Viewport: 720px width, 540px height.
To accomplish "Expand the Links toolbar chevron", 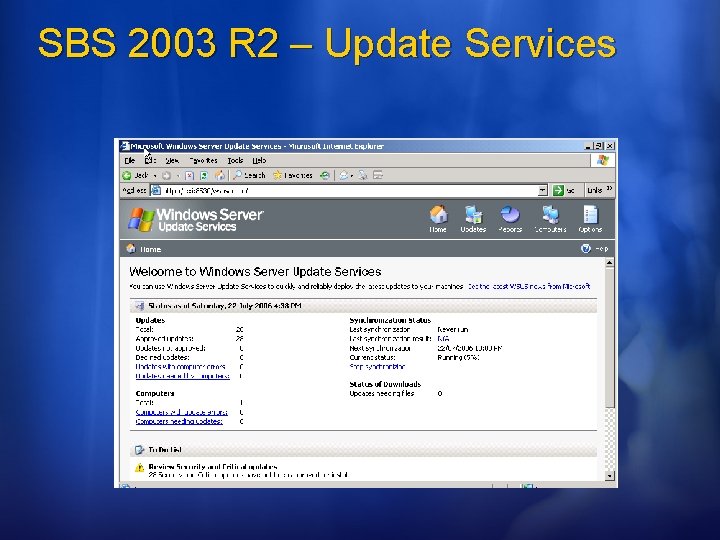I will pos(609,188).
